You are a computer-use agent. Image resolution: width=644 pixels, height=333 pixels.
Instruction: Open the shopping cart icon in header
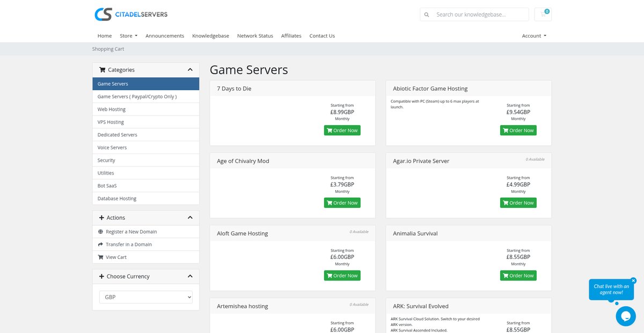543,14
